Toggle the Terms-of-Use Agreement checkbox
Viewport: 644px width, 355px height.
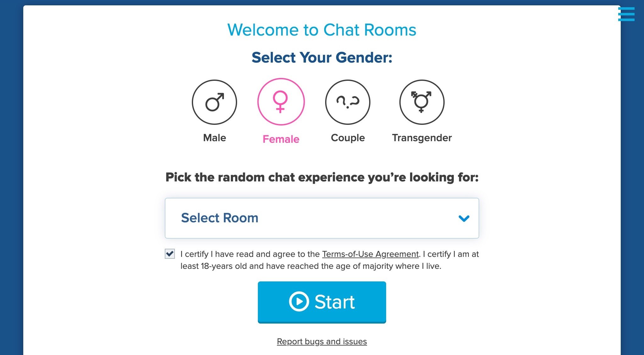point(169,253)
